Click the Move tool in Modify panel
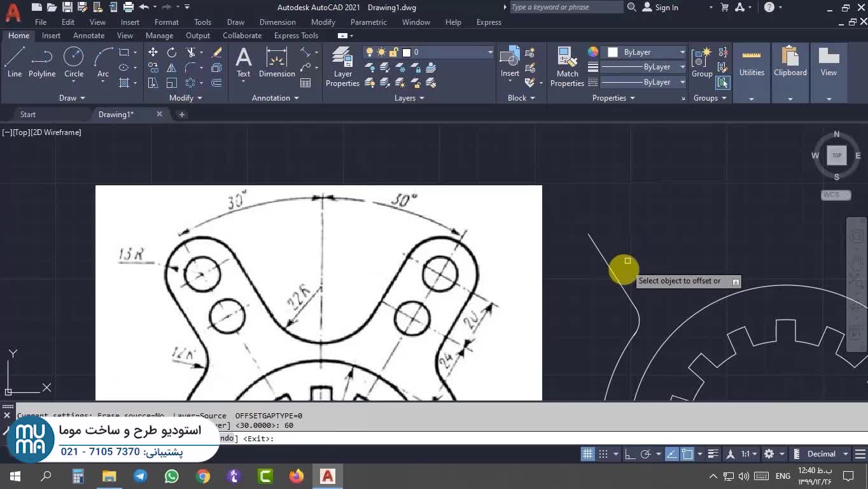Image resolution: width=868 pixels, height=489 pixels. click(x=153, y=52)
